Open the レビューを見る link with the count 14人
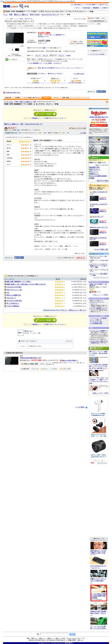Screen dimensions: 112x644 point(65,310)
